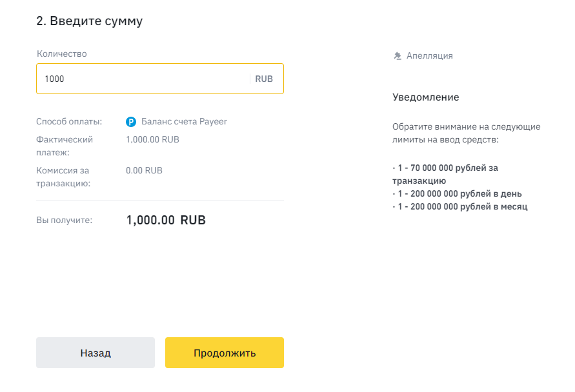This screenshot has height=392, width=575.
Task: Click the 200 000 000 рублей в день limit
Action: point(458,193)
